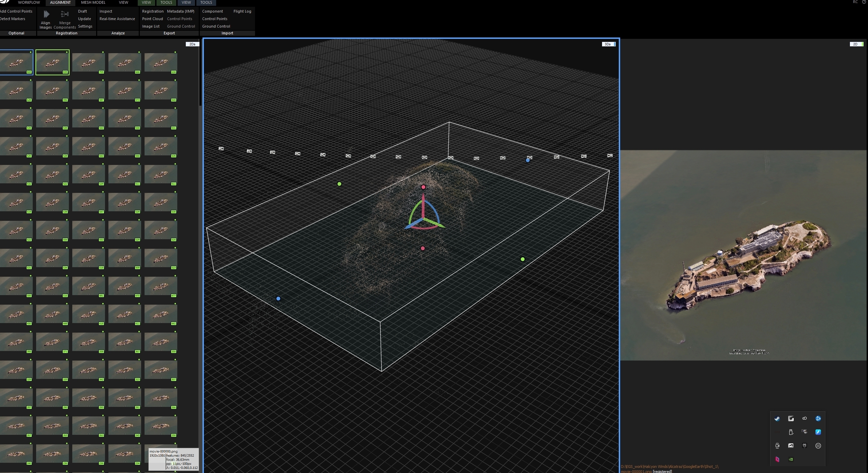Click the red handle on top of the reconstruction box

423,187
